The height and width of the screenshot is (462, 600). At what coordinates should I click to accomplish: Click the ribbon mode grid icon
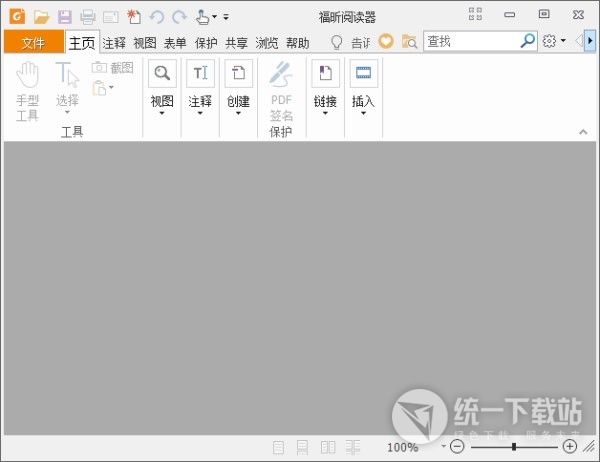pyautogui.click(x=475, y=14)
